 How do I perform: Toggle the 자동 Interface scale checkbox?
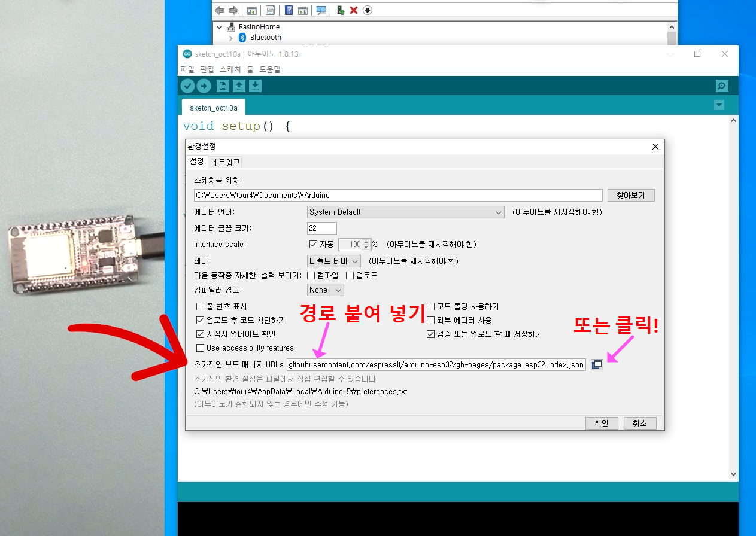[x=313, y=244]
